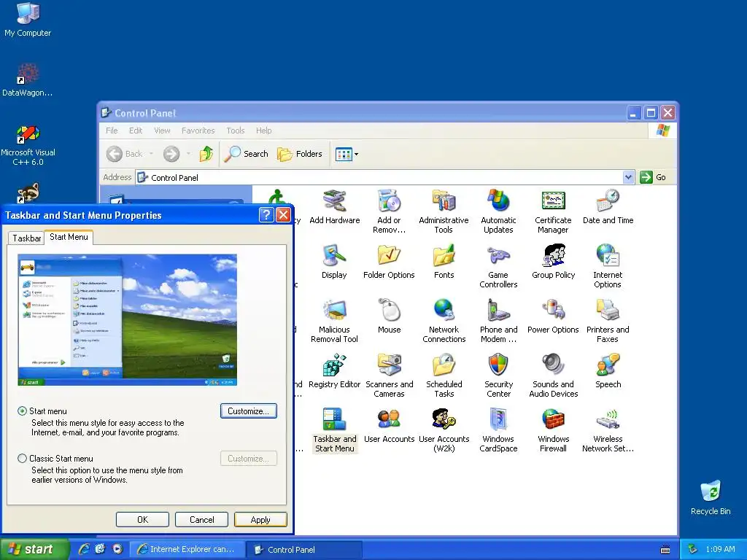The image size is (747, 560).
Task: Open Windows CardSpace icon
Action: [498, 430]
